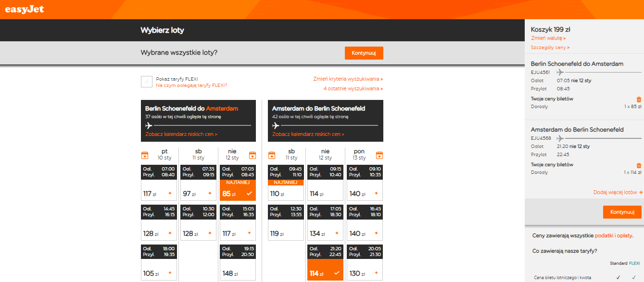Click Kontynuuj button in the basket panel

622,212
